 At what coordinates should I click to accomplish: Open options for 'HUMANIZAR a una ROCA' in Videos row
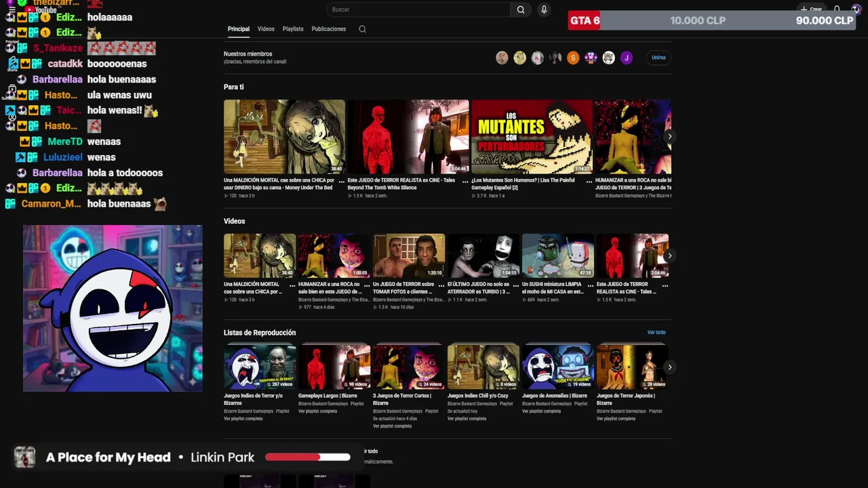pyautogui.click(x=367, y=285)
